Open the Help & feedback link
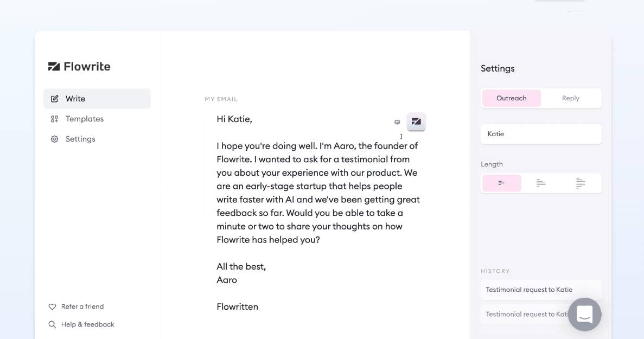Image resolution: width=644 pixels, height=339 pixels. [x=88, y=324]
